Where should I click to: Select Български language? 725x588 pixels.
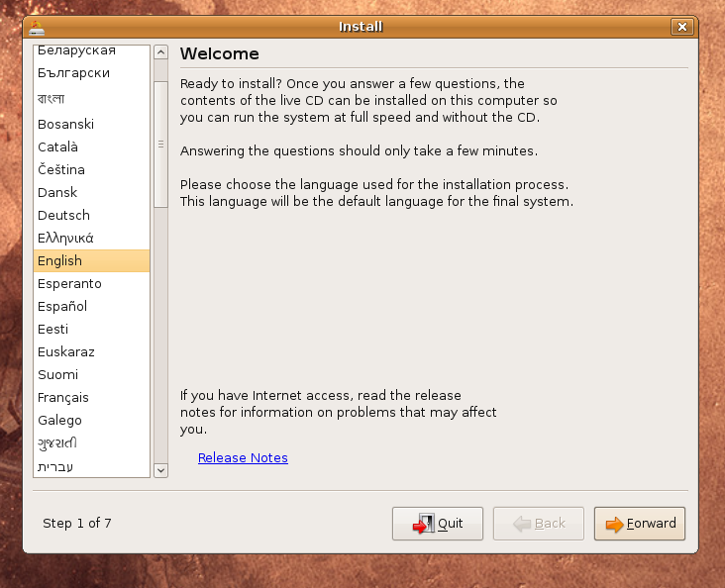coord(91,73)
